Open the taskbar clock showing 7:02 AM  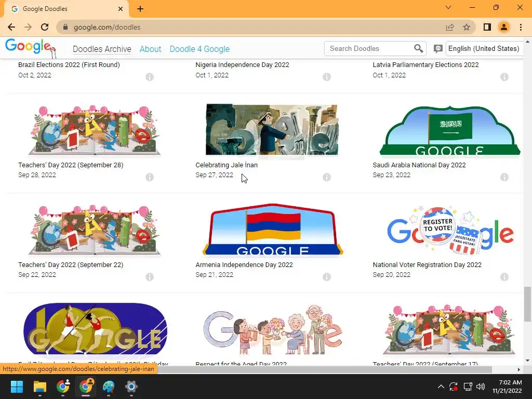(x=507, y=387)
